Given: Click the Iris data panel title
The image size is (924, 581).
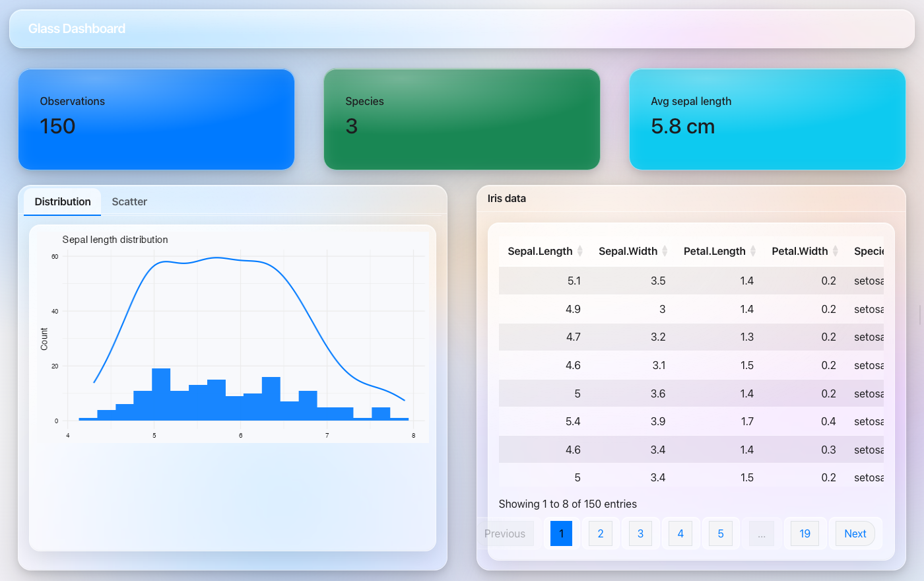Looking at the screenshot, I should click(507, 198).
